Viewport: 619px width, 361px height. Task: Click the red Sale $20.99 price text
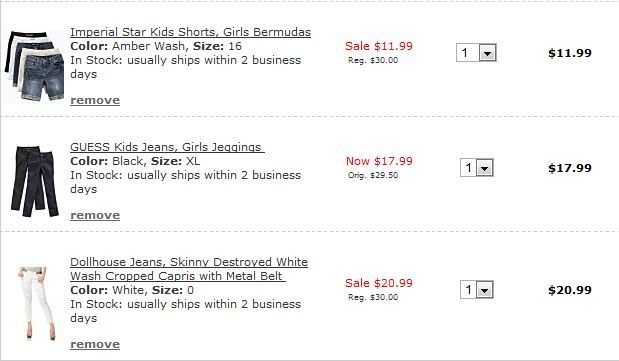point(379,283)
